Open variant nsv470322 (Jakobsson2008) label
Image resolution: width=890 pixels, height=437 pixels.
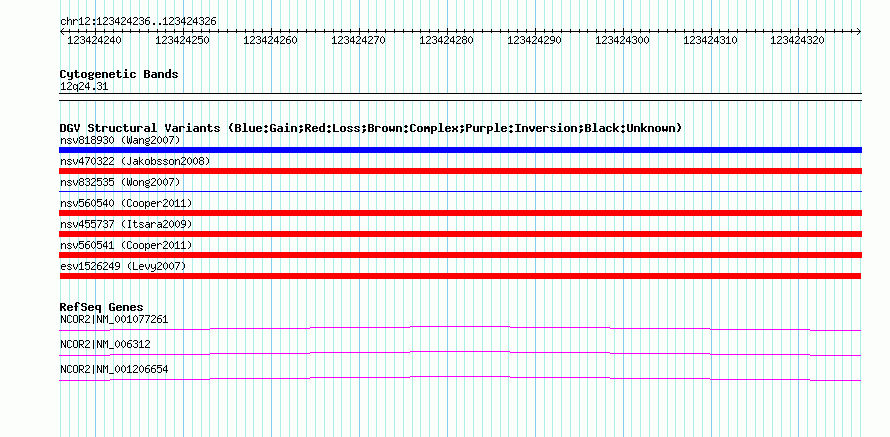(135, 161)
